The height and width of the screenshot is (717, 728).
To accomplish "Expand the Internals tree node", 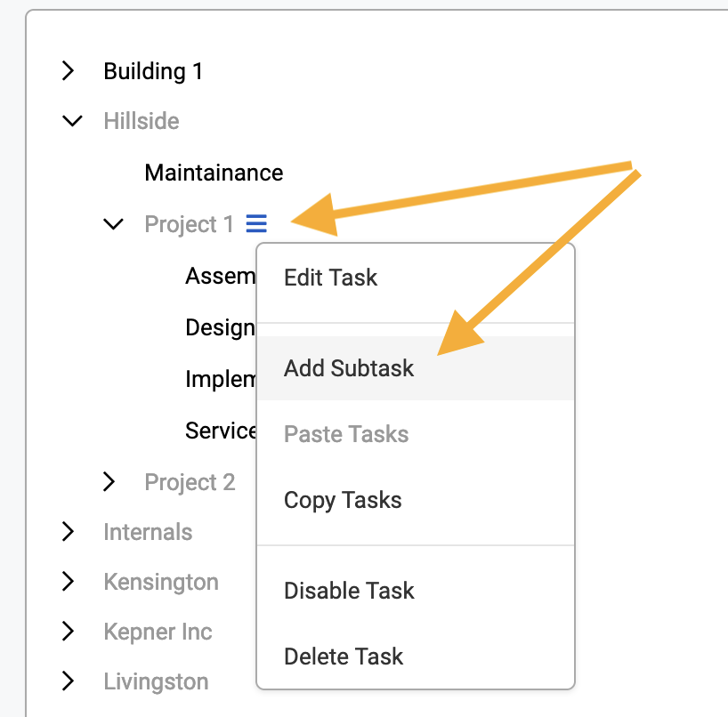I will (x=69, y=531).
